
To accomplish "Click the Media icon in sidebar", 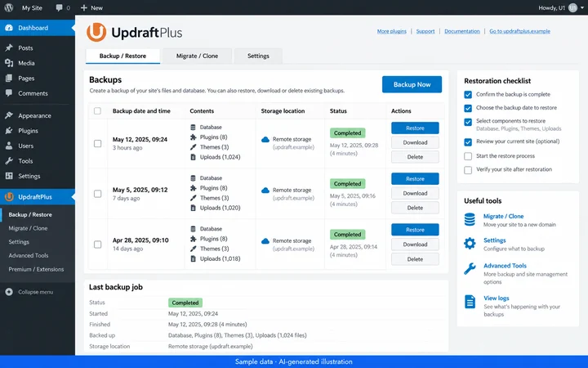I will point(9,63).
